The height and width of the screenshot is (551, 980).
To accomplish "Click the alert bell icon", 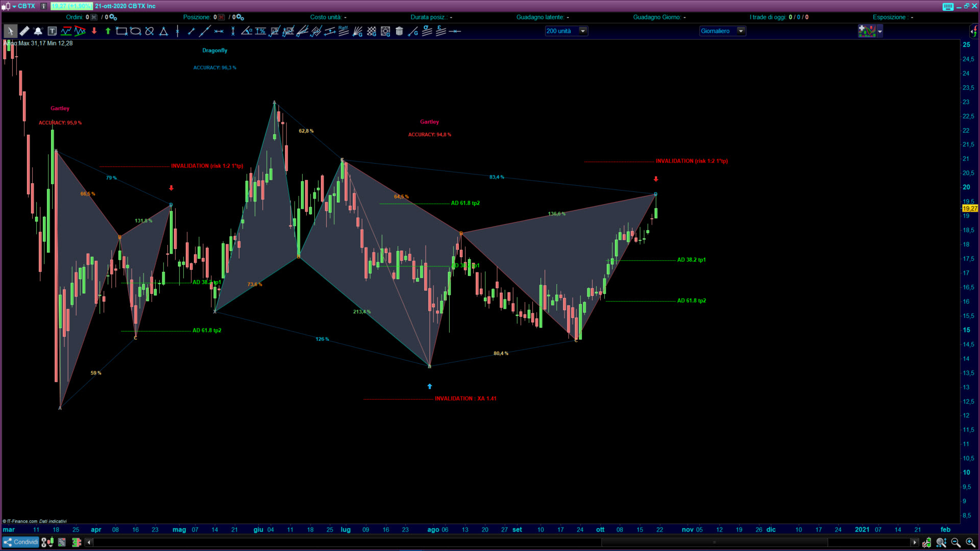I will click(x=38, y=31).
